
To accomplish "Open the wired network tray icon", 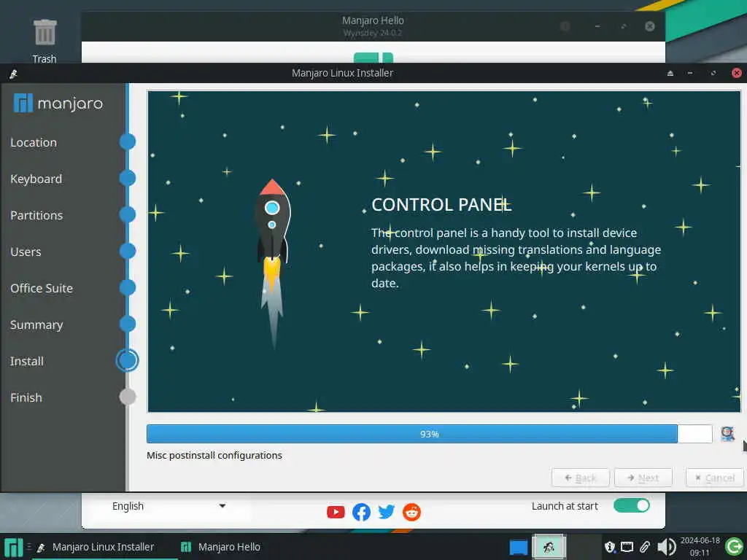I will pyautogui.click(x=627, y=547).
